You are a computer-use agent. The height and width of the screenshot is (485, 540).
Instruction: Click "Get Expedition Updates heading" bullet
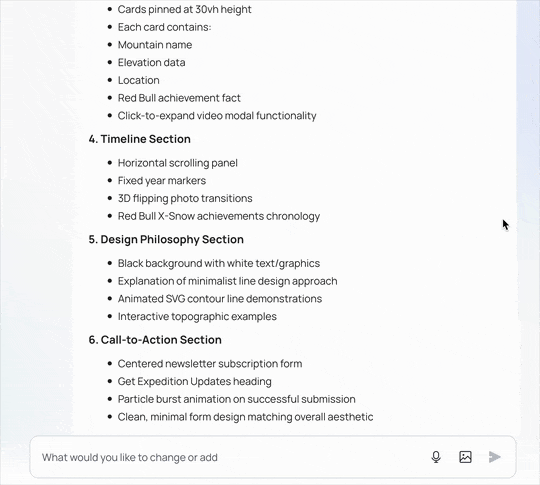(x=195, y=381)
